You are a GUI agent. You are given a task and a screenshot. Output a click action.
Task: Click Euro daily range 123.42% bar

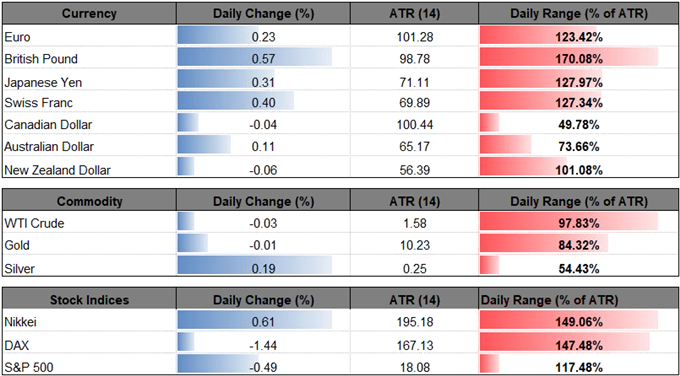[540, 37]
